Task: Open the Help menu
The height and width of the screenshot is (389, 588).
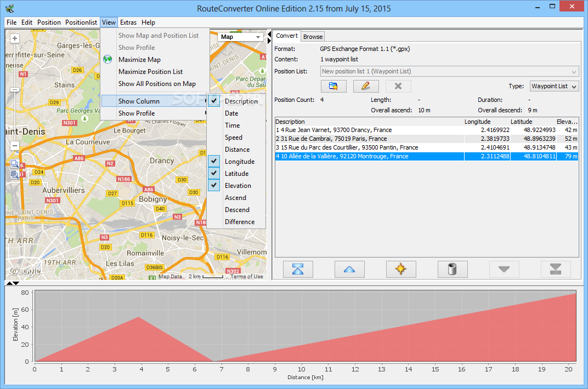Action: (148, 22)
